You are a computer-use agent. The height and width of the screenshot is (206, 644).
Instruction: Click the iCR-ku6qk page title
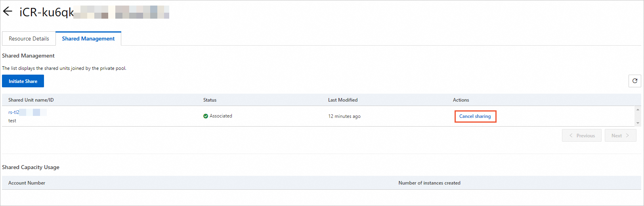(x=47, y=12)
